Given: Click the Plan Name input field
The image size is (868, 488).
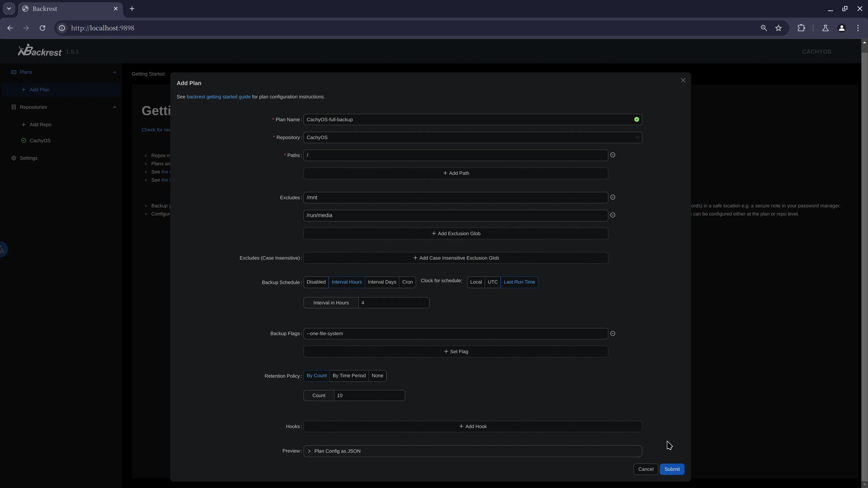Looking at the screenshot, I should [x=472, y=120].
